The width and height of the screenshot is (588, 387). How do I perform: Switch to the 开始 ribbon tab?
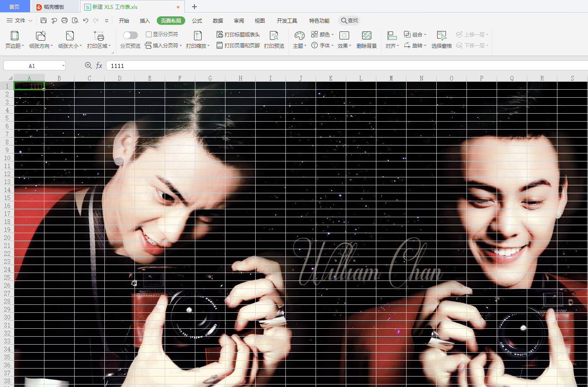124,21
